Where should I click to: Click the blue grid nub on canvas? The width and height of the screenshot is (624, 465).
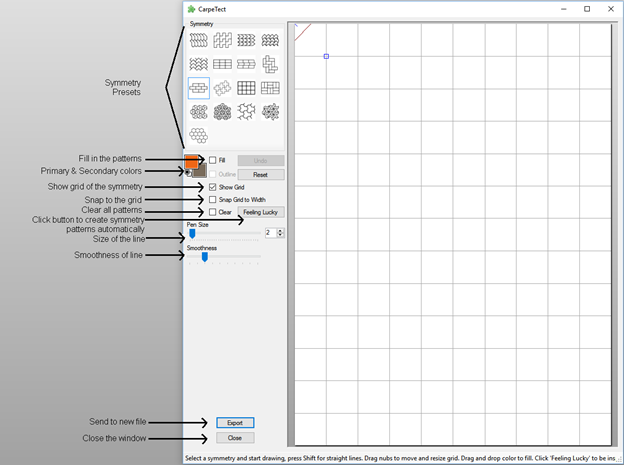point(326,56)
